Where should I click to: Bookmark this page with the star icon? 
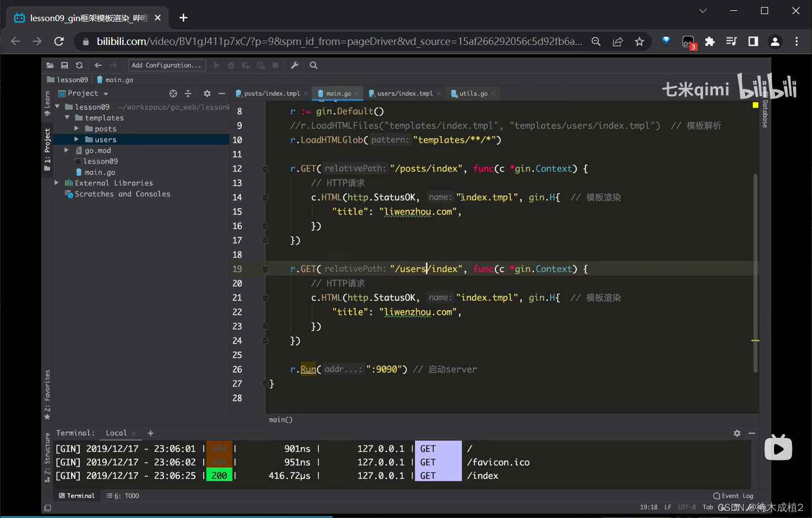click(640, 42)
